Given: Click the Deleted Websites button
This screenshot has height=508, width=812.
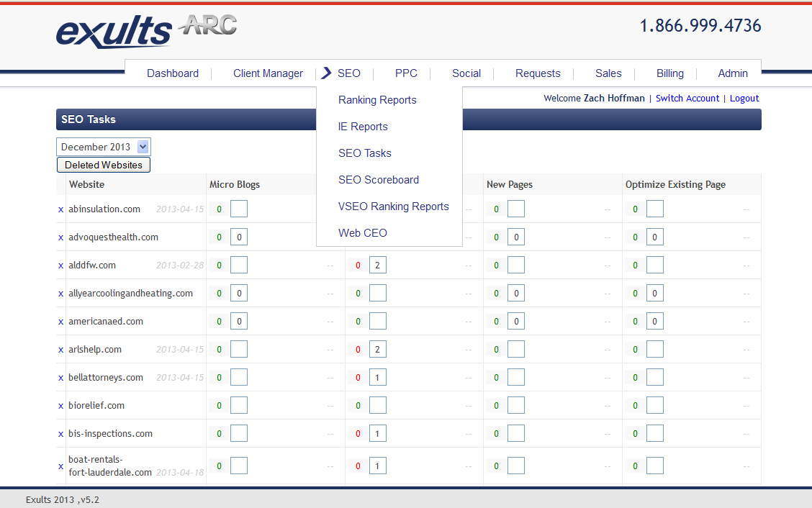Looking at the screenshot, I should [x=104, y=165].
